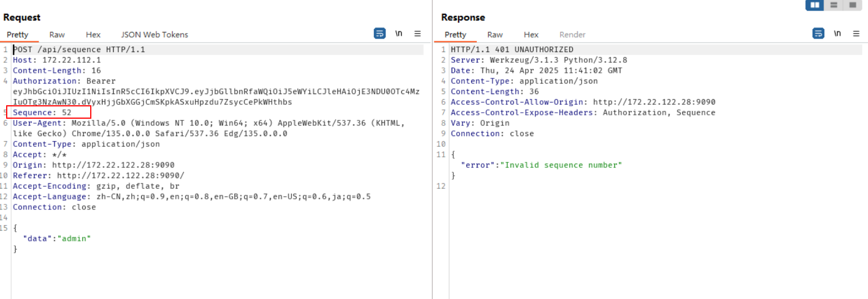Image resolution: width=868 pixels, height=299 pixels.
Task: Toggle word wrap icon in Request pane
Action: tap(380, 34)
